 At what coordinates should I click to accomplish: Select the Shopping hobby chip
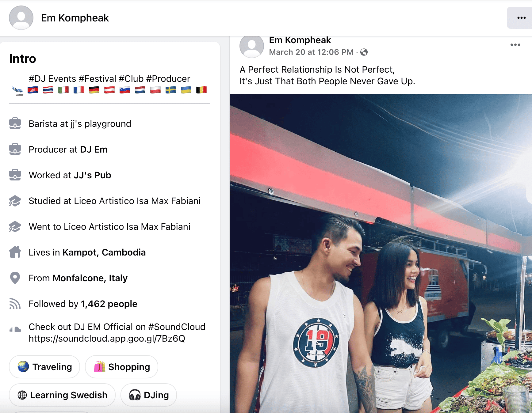(x=121, y=367)
